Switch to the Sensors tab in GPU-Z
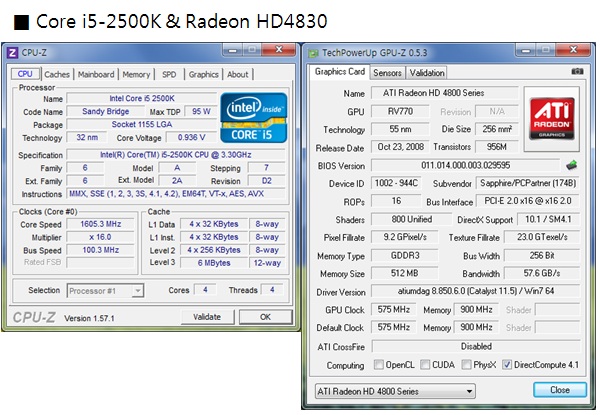Viewport: 600px width, 415px height. (387, 73)
